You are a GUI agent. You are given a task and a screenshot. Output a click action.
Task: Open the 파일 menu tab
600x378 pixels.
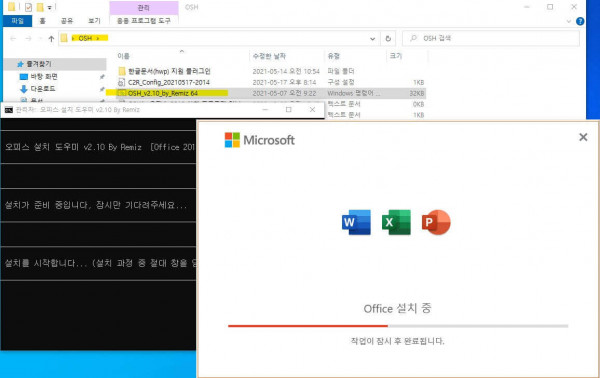coord(18,21)
